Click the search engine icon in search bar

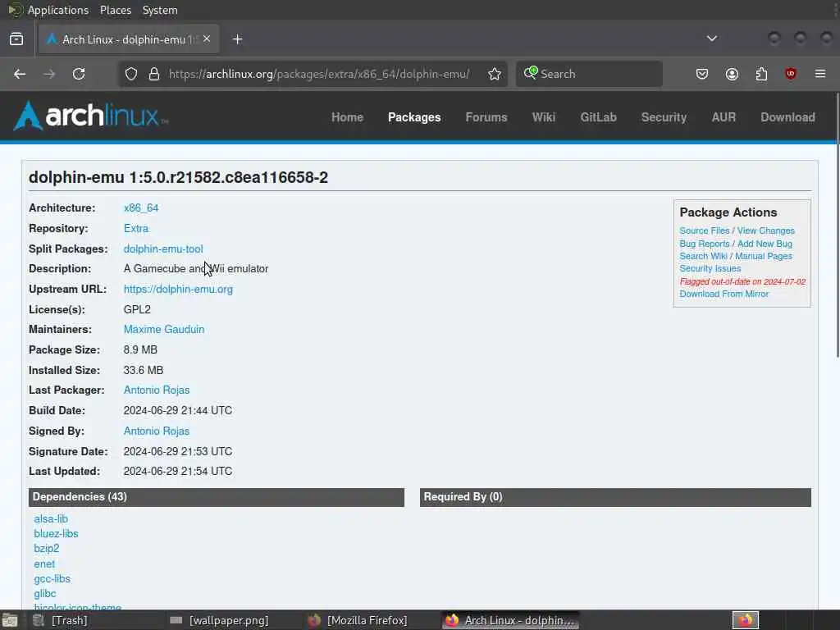click(x=531, y=73)
